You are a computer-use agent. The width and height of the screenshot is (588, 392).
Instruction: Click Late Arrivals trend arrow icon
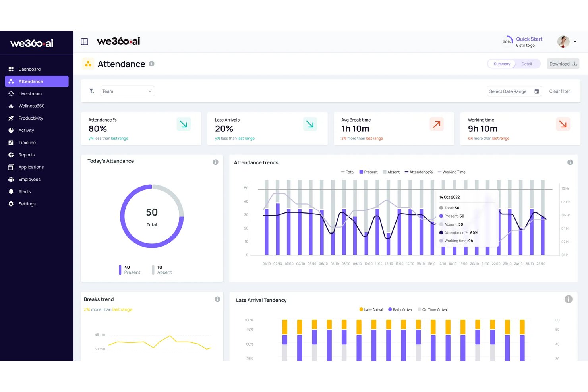(x=310, y=124)
